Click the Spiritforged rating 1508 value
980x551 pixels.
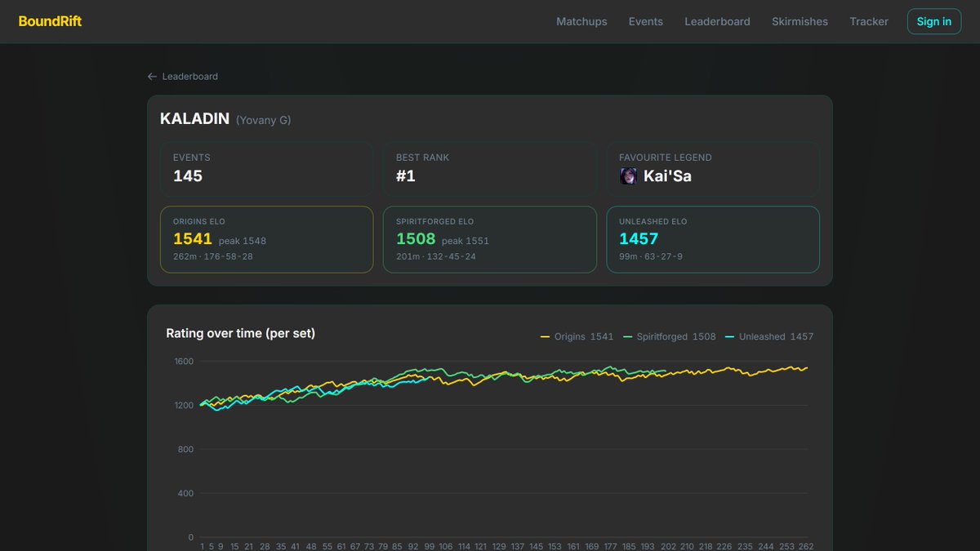[416, 239]
